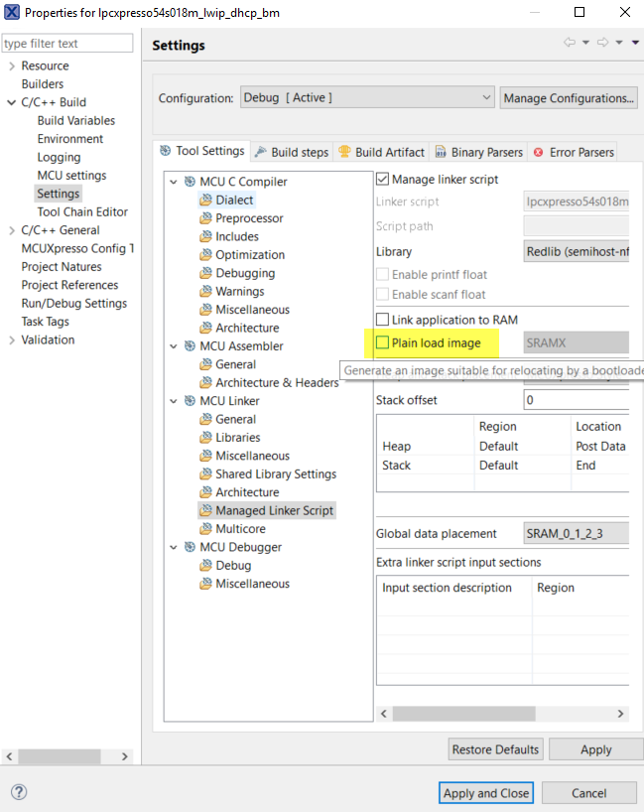Switch to the Binary Parsers tab
This screenshot has width=644, height=812.
pos(479,152)
